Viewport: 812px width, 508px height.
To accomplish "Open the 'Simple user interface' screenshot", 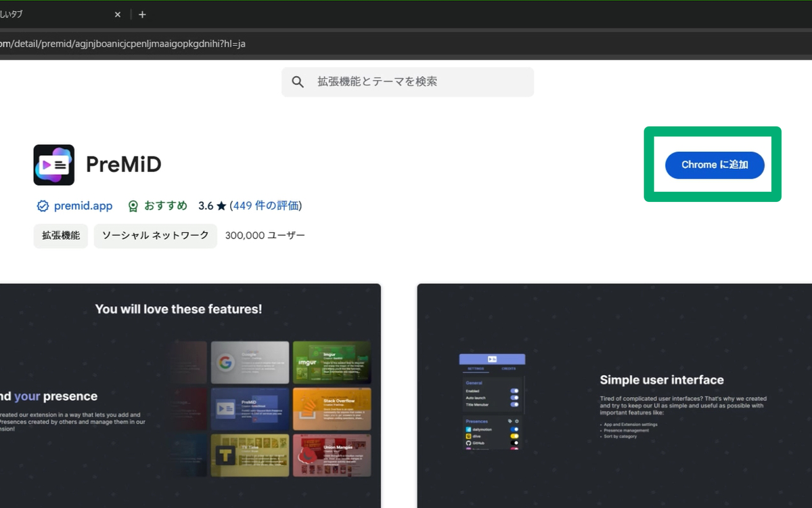I will tap(614, 396).
